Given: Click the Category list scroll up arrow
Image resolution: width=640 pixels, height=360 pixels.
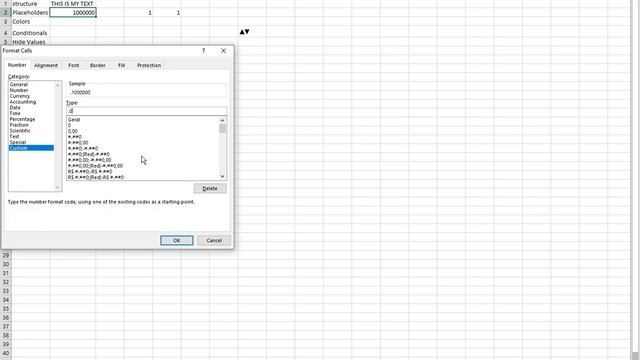Looking at the screenshot, I should (x=57, y=85).
